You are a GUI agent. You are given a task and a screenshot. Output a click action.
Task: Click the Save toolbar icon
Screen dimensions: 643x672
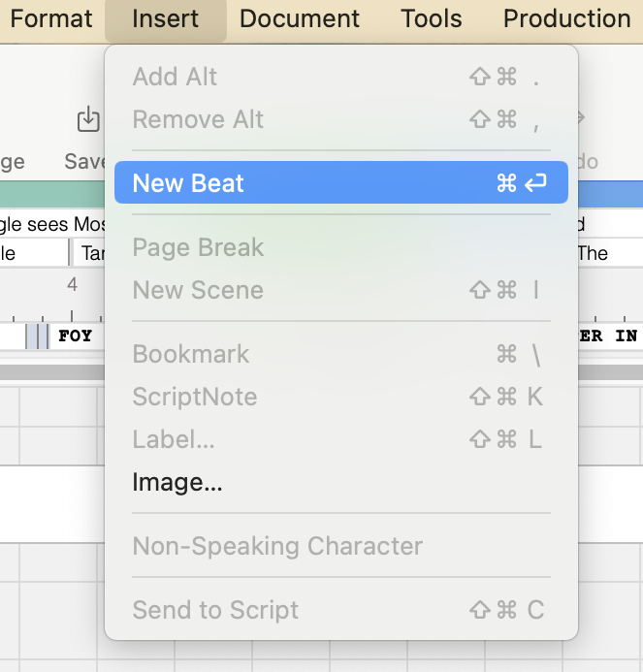88,119
